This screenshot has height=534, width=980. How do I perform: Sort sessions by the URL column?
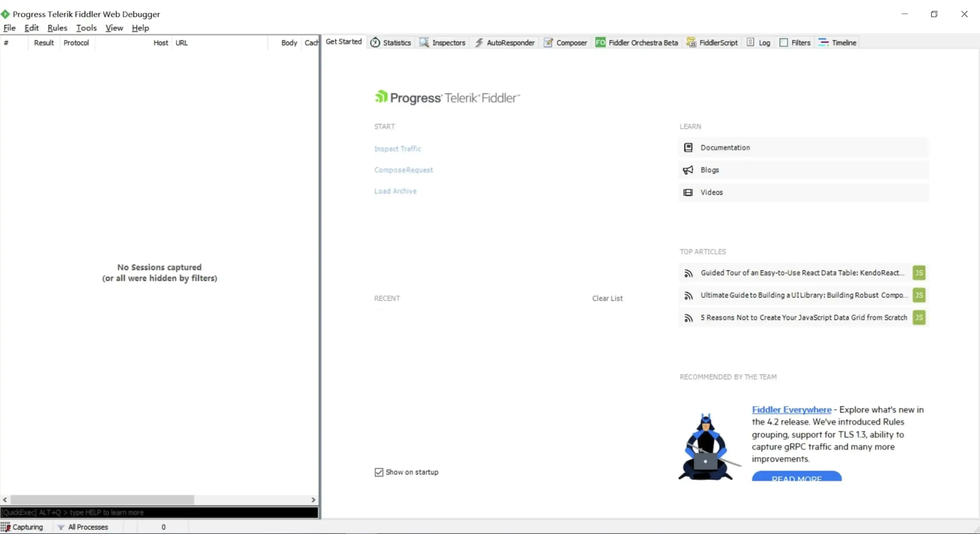[220, 43]
